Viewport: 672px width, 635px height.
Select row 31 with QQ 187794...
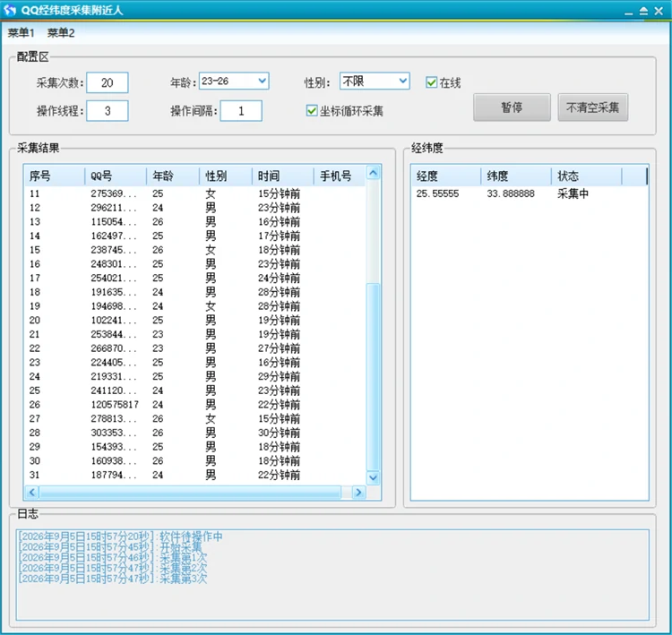coord(195,475)
